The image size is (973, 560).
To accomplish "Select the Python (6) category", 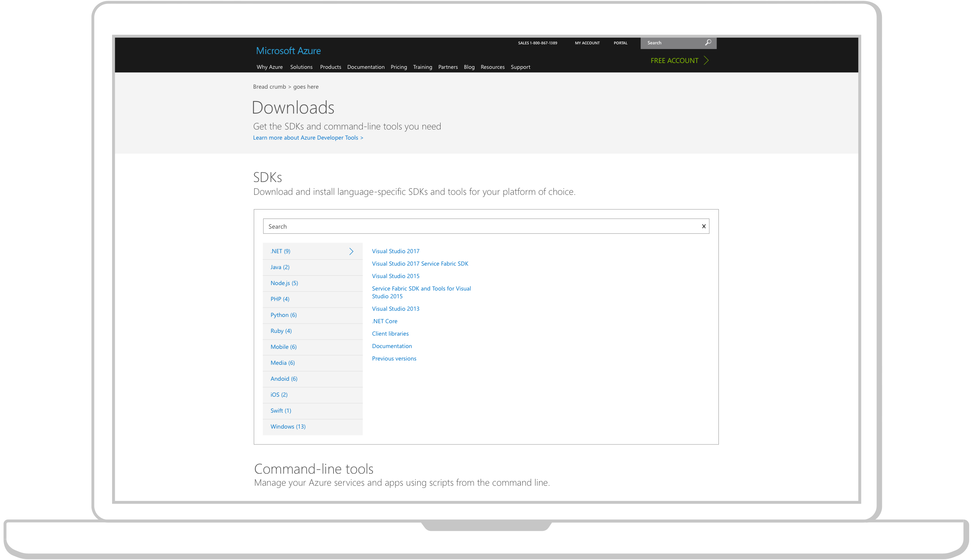I will click(x=313, y=315).
